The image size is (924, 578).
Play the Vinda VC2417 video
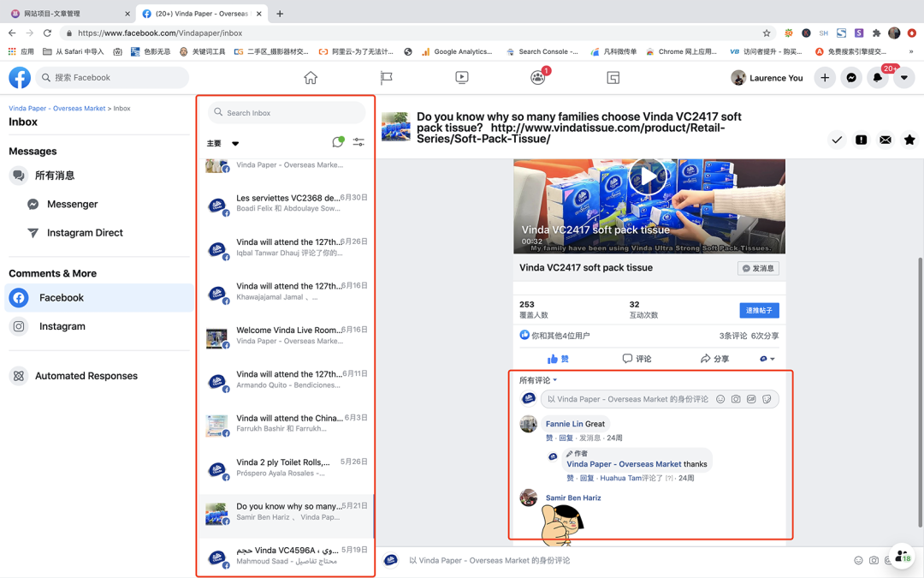pos(649,176)
